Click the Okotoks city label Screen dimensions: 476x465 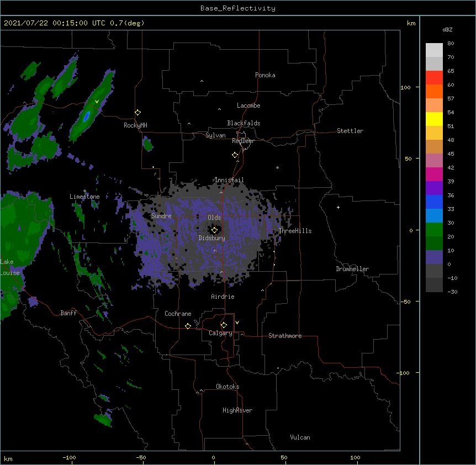pyautogui.click(x=228, y=387)
